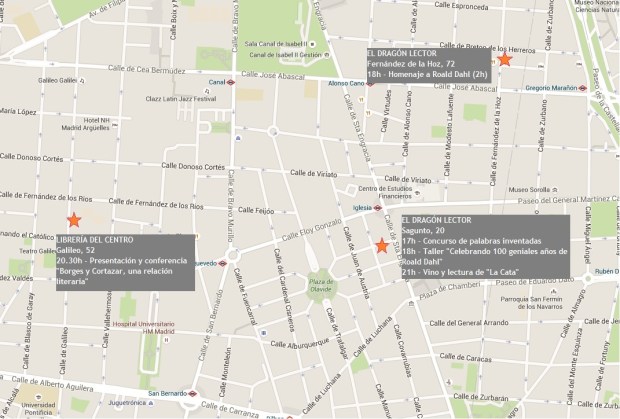Select the star marker for Librería del Centro
The image size is (620, 419).
pyautogui.click(x=72, y=220)
